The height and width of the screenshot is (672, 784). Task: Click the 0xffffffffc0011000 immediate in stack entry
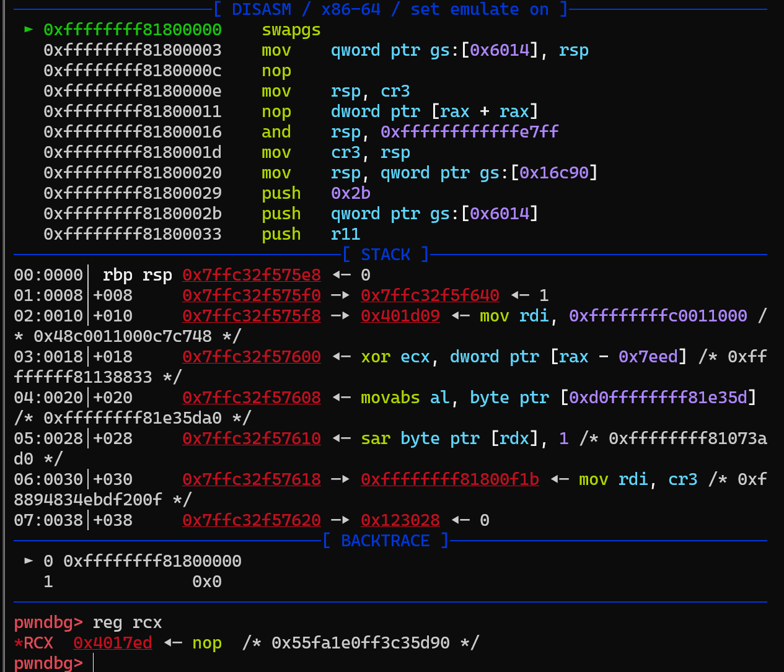coord(658,316)
